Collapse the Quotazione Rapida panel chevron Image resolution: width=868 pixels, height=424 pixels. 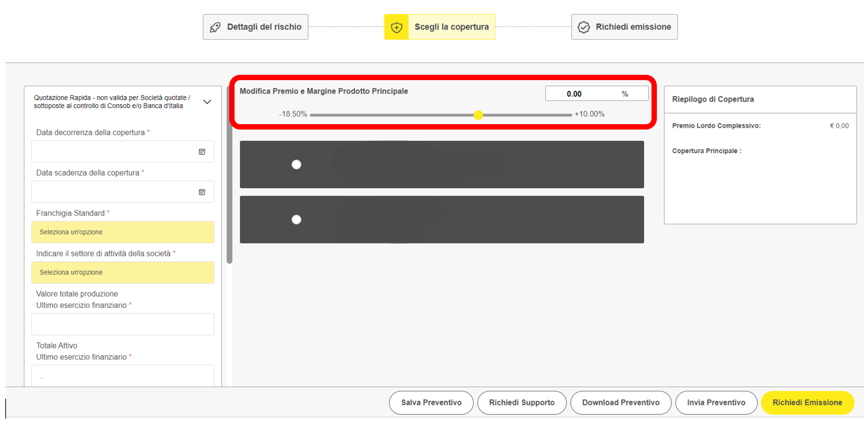point(207,102)
